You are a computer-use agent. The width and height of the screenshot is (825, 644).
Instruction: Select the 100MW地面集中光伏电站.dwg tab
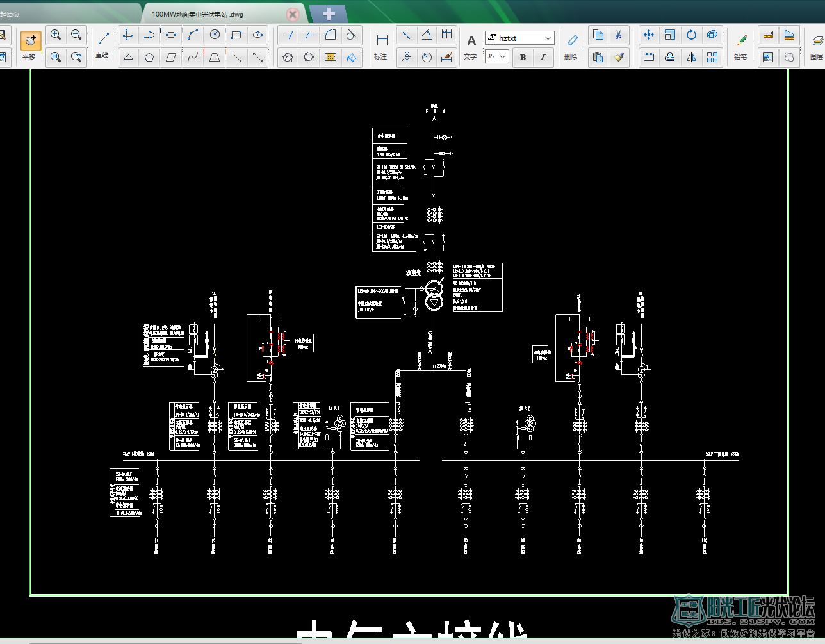point(197,14)
